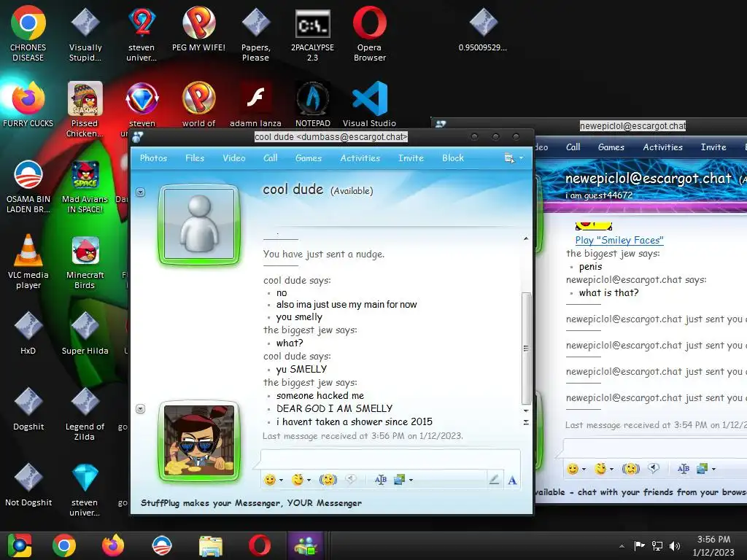This screenshot has height=560, width=747.
Task: Open the Photos menu in cool dude chat
Action: pos(153,158)
